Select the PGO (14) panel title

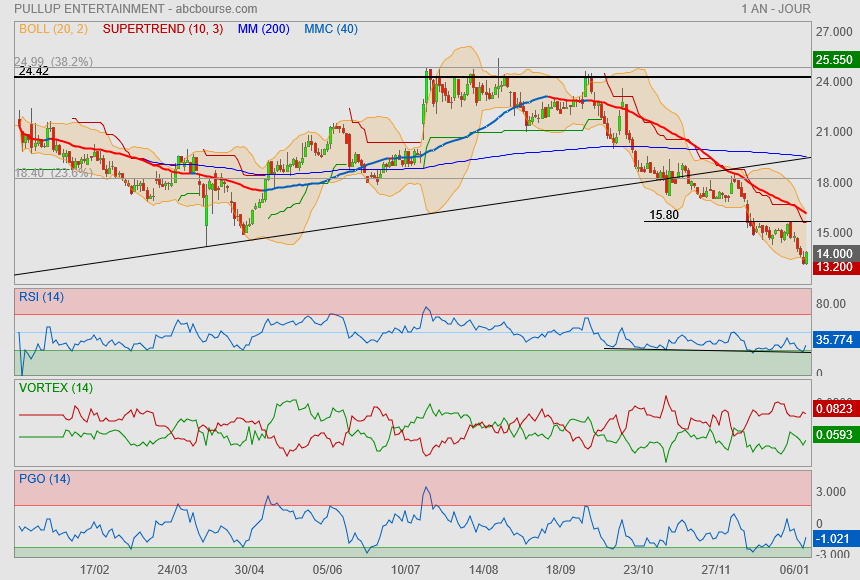44,479
